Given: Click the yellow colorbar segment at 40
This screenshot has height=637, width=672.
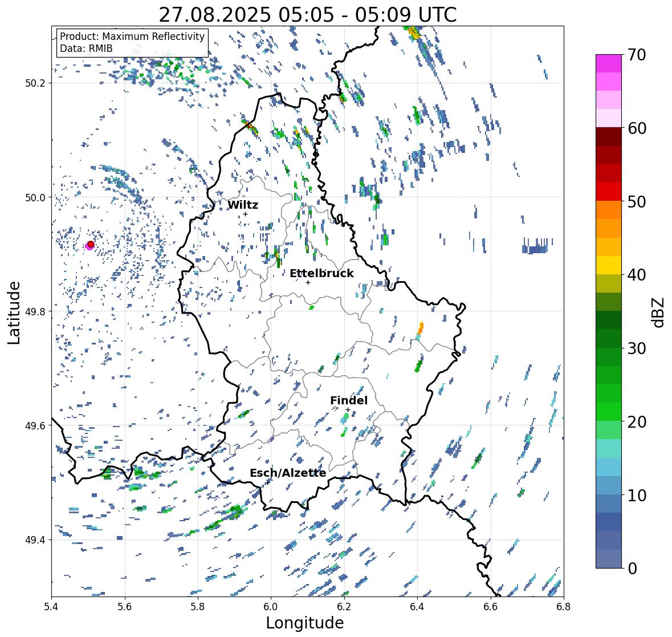Looking at the screenshot, I should [609, 265].
